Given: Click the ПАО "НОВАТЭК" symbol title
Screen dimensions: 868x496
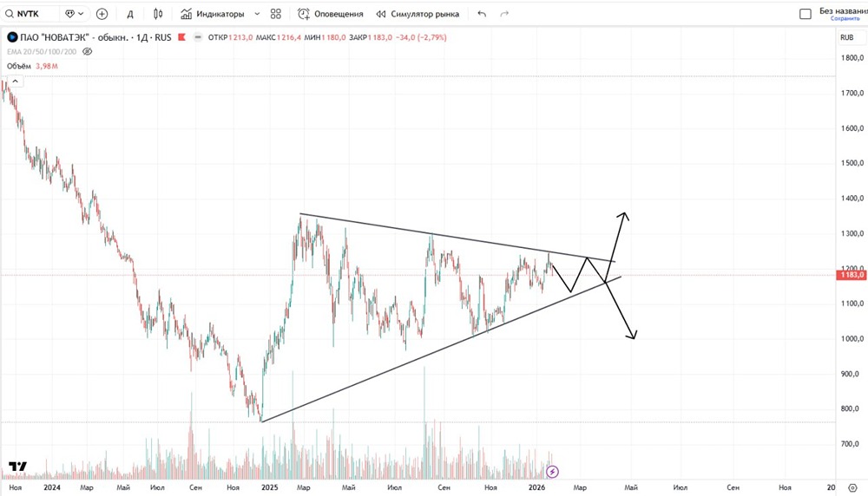Looking at the screenshot, I should (54, 37).
